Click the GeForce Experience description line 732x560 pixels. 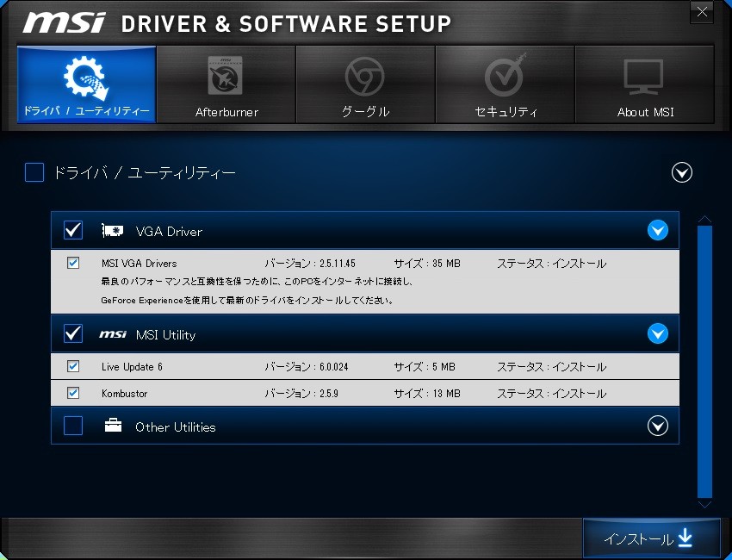coord(247,301)
